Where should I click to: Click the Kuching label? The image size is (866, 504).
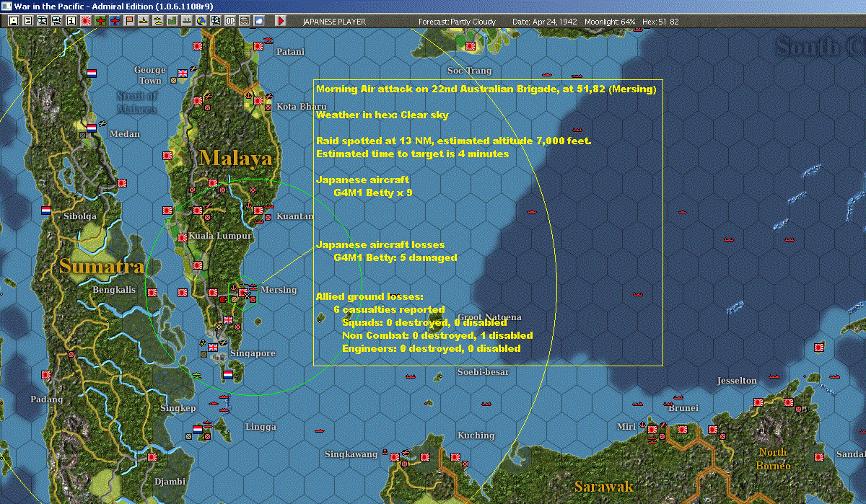tap(476, 436)
